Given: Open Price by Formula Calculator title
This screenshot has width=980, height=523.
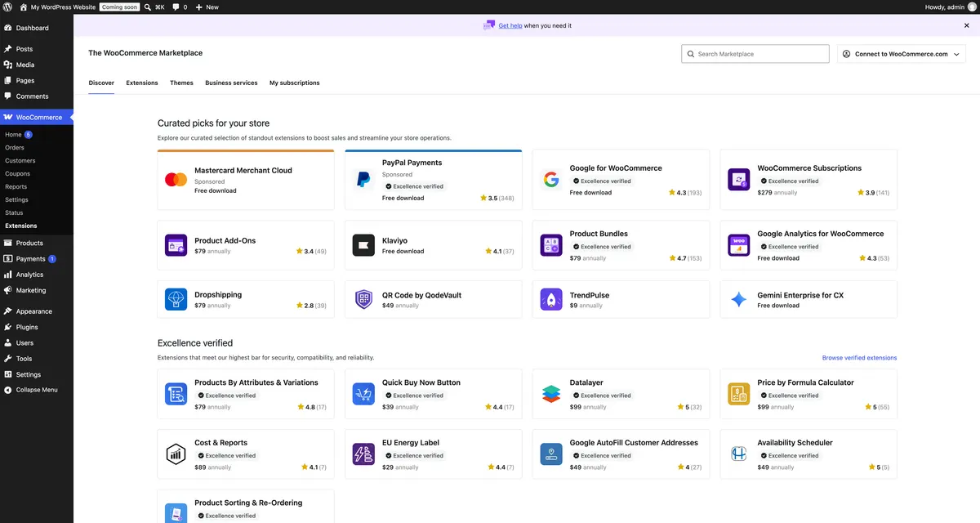Looking at the screenshot, I should click(805, 382).
